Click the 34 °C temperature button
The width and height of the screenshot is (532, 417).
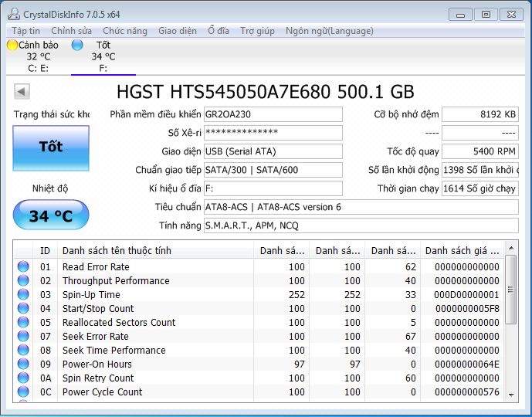[51, 215]
